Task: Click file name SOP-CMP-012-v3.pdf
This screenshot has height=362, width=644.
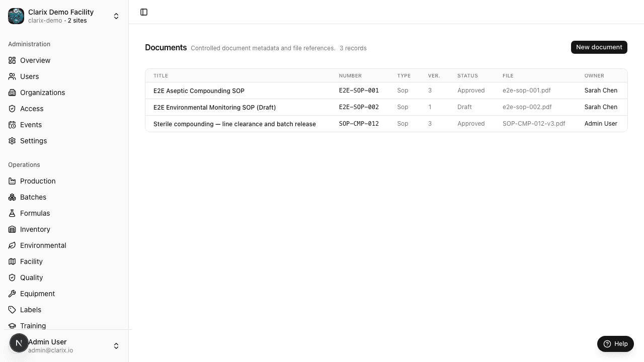Action: [x=534, y=124]
